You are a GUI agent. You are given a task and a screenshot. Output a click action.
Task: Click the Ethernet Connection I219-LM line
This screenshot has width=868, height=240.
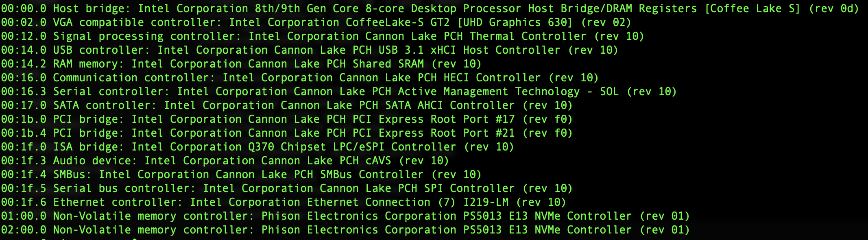point(283,202)
